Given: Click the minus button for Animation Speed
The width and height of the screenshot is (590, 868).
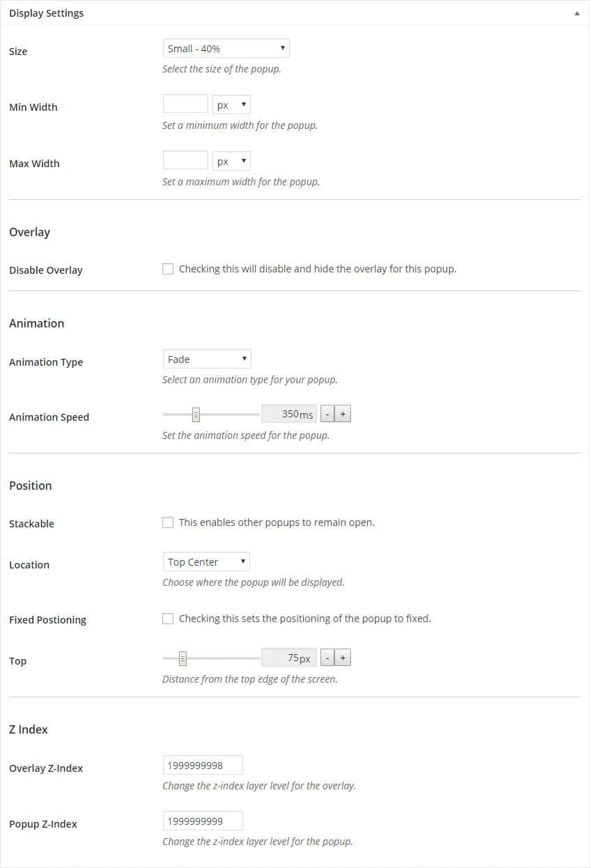Looking at the screenshot, I should click(x=327, y=413).
